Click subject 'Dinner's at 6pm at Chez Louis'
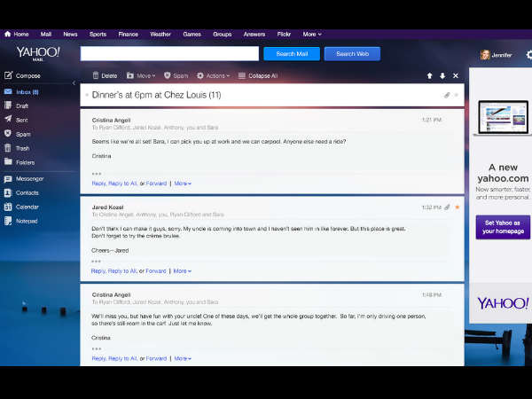Image resolution: width=532 pixels, height=399 pixels. pos(156,95)
